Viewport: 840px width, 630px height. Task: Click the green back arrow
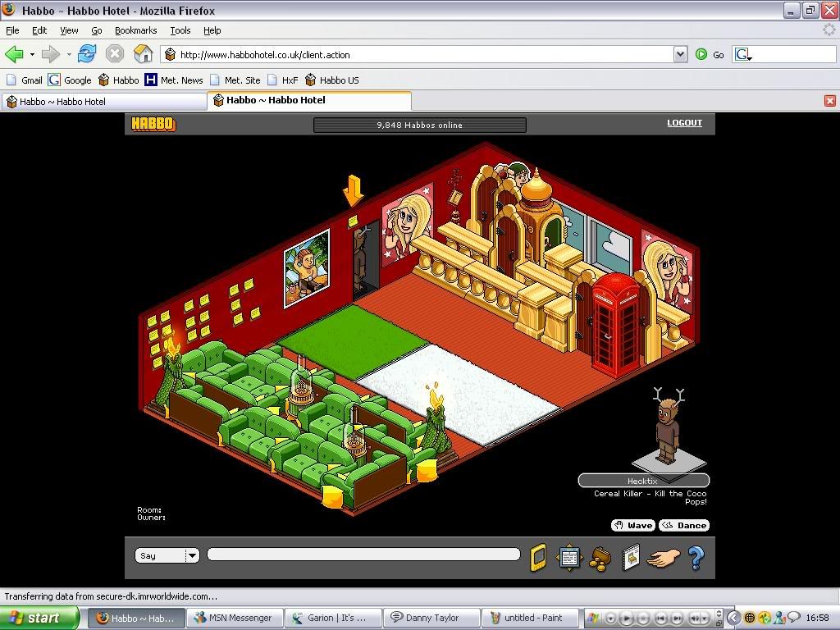pyautogui.click(x=14, y=55)
